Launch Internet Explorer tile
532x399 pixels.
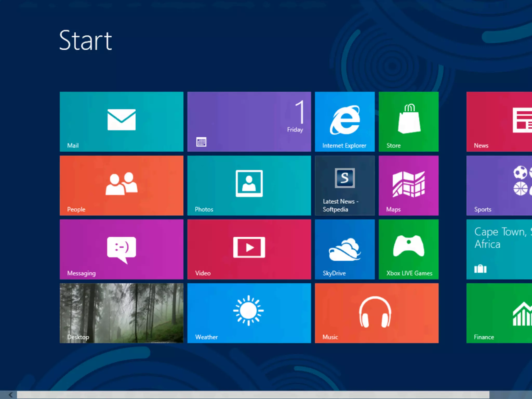click(345, 122)
